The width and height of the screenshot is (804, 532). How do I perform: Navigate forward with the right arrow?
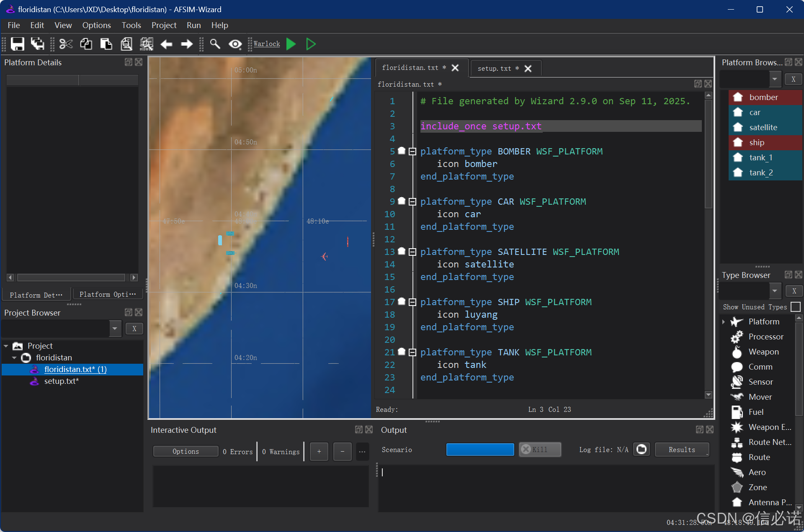pyautogui.click(x=187, y=44)
